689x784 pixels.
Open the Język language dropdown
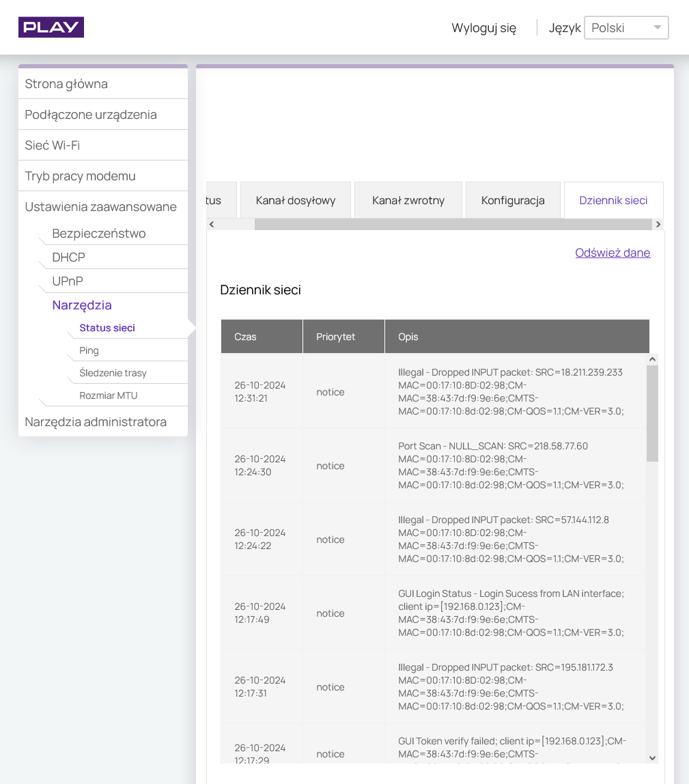point(626,28)
